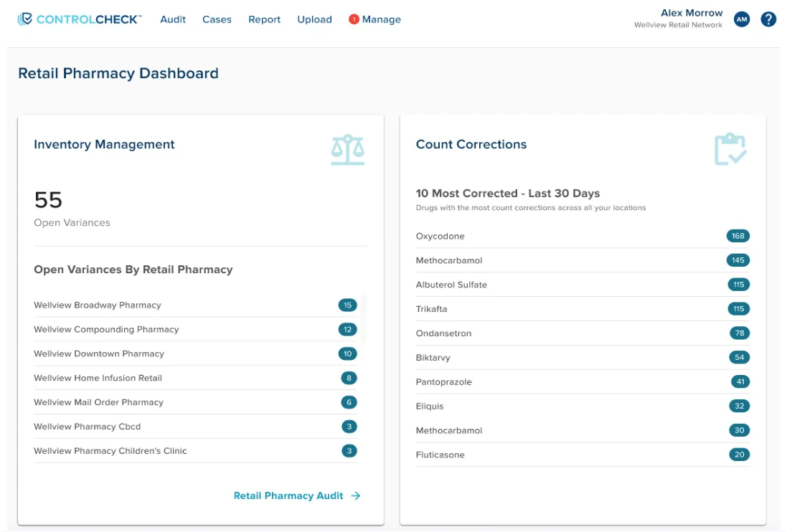The height and width of the screenshot is (532, 787).
Task: Select the Fluticasone drug row
Action: pos(583,455)
